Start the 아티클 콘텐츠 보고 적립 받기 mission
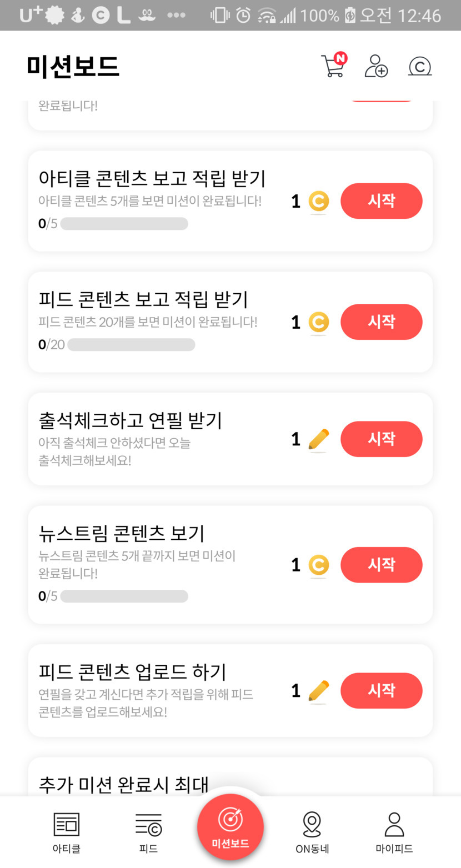Screen dimensions: 461x868 pyautogui.click(x=381, y=201)
